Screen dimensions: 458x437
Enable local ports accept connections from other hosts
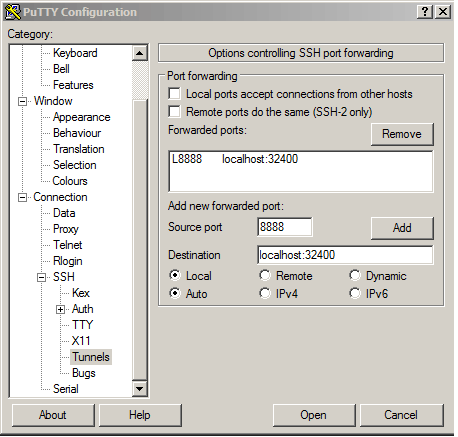175,94
